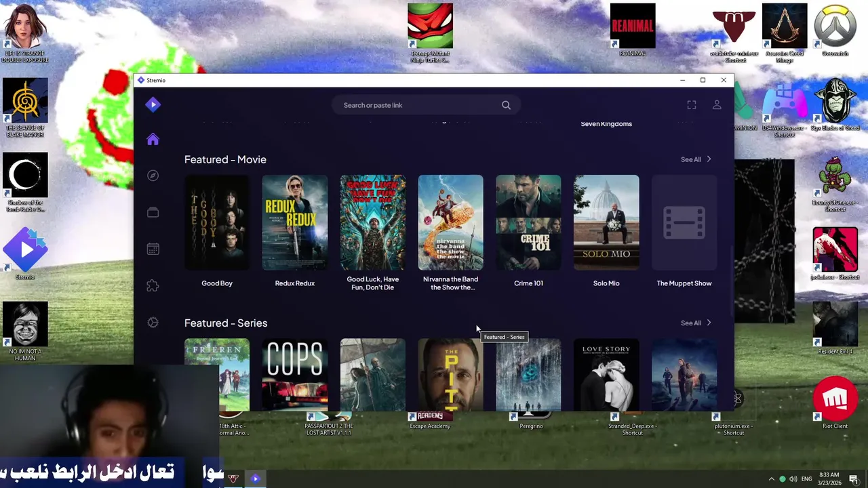Select the Overwatch desktop icon
Image resolution: width=868 pixels, height=488 pixels.
click(x=835, y=30)
